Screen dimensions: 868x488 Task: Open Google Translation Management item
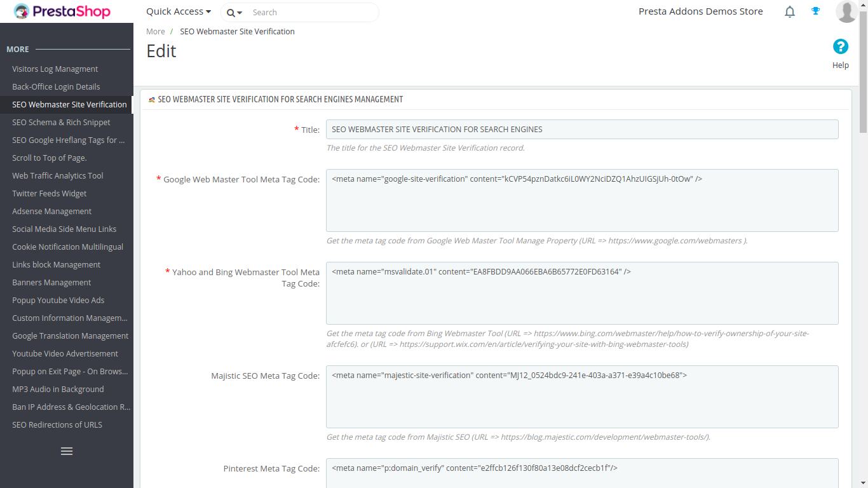click(67, 335)
